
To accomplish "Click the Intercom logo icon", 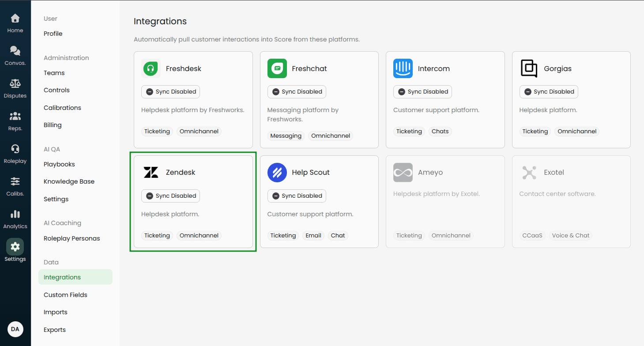I will (x=403, y=68).
